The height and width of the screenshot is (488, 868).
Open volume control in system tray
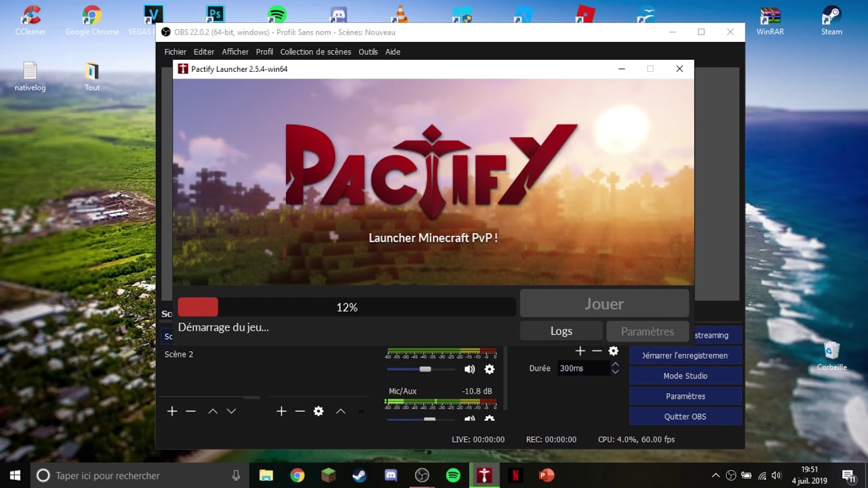pos(776,475)
